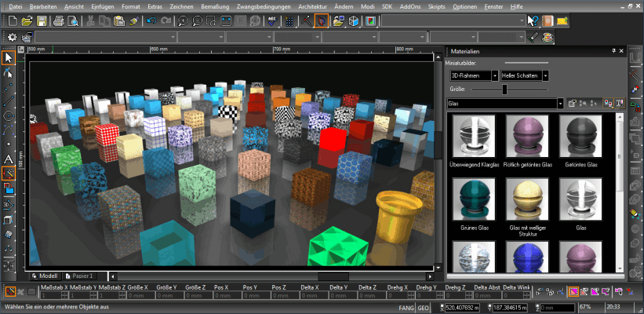This screenshot has height=314, width=644.
Task: Switch to the Papier 1 tab
Action: coord(79,276)
